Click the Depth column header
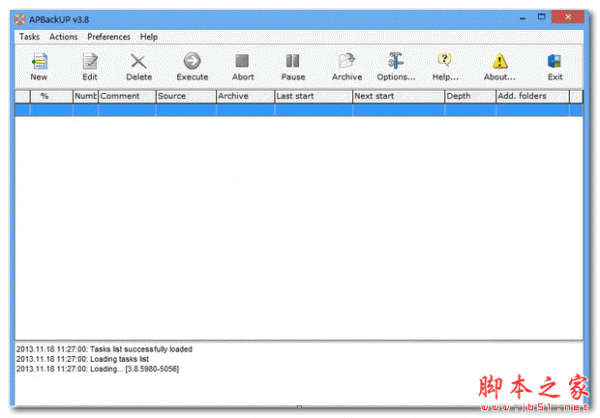This screenshot has width=600, height=418. point(470,96)
